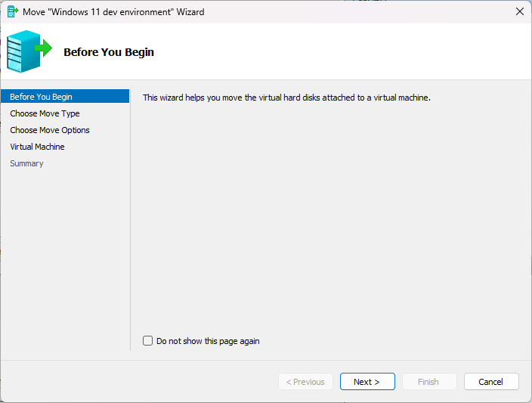
Task: Click the wizard description text about virtual hard disks
Action: (286, 98)
